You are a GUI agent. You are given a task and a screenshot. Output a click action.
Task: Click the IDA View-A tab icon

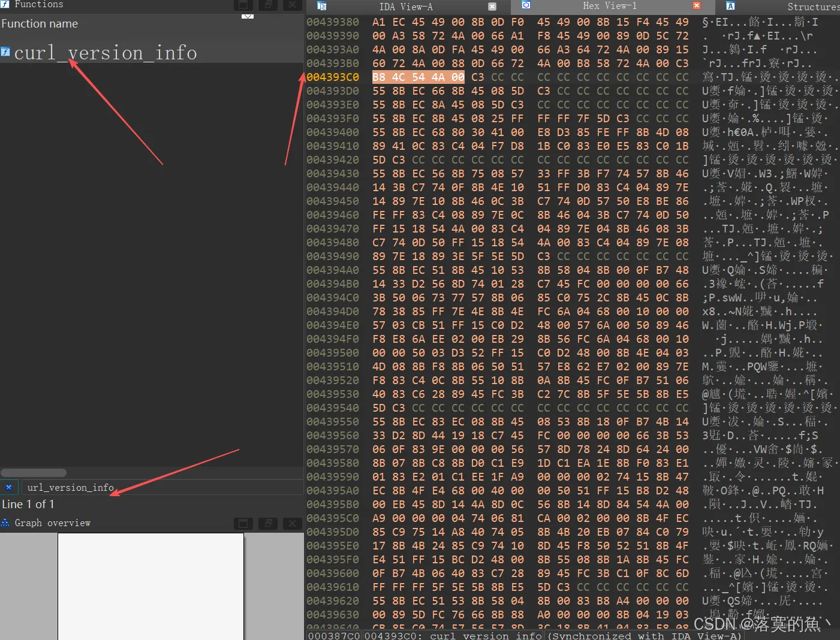pyautogui.click(x=322, y=6)
